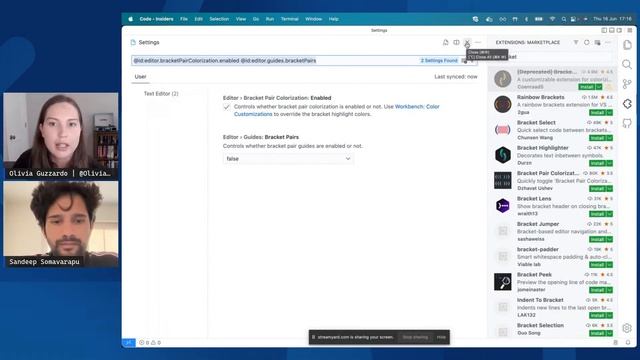The width and height of the screenshot is (640, 360).
Task: Open install options arrow for Rainbow Brackets
Action: click(609, 113)
